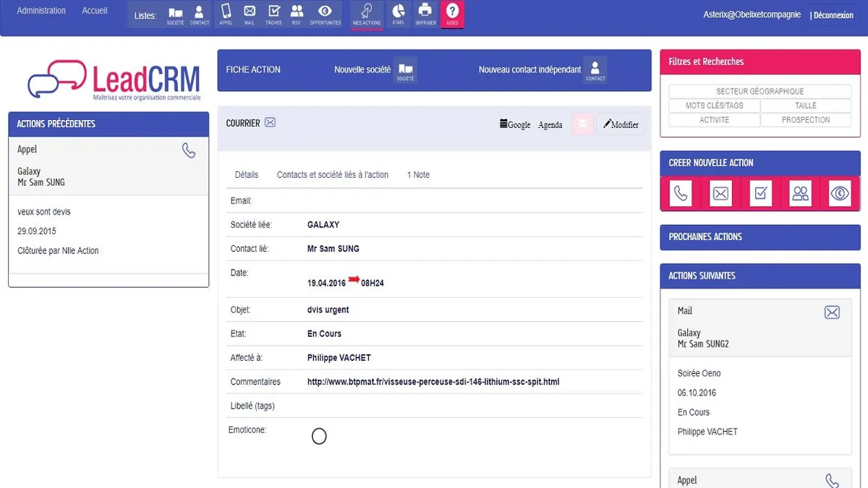
Task: Click the Google calendar link
Action: coord(515,124)
